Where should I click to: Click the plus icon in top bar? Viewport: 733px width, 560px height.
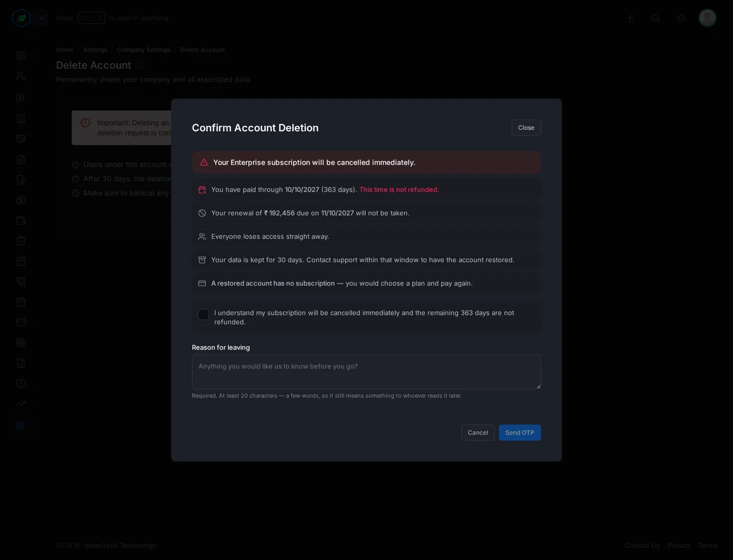pyautogui.click(x=630, y=18)
